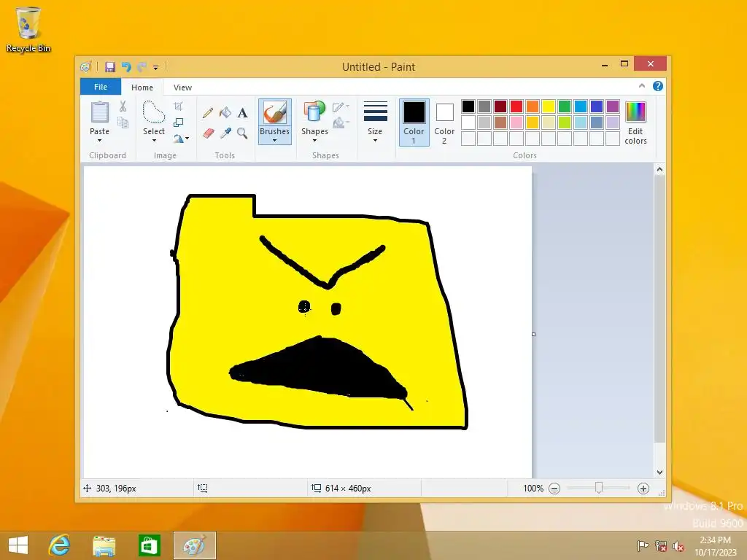Click the Cut scissors icon

[x=123, y=106]
